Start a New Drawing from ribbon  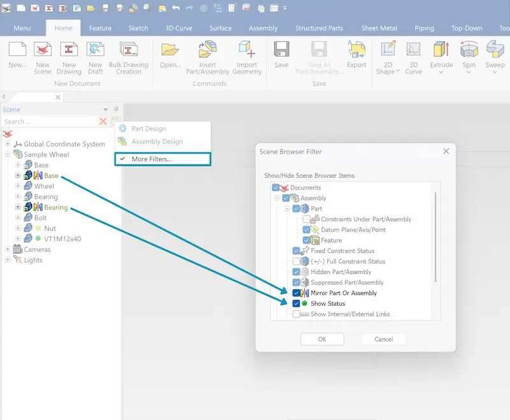coord(69,50)
